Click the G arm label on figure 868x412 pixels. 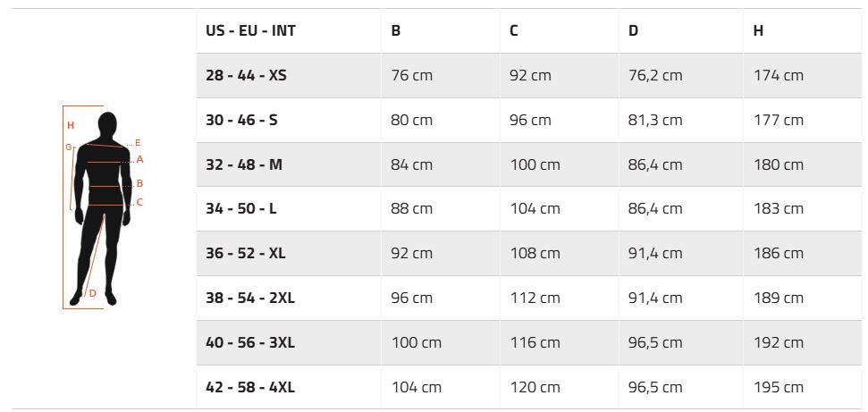[x=69, y=147]
